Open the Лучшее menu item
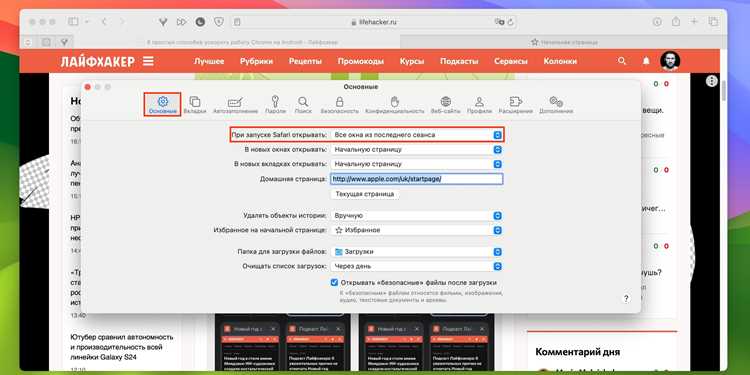The height and width of the screenshot is (375, 750). [209, 61]
